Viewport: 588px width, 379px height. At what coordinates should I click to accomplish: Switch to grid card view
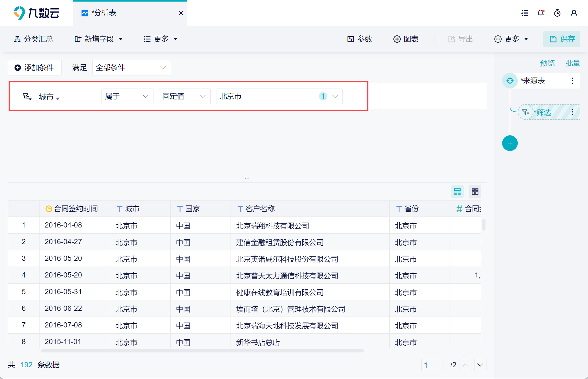pos(475,192)
